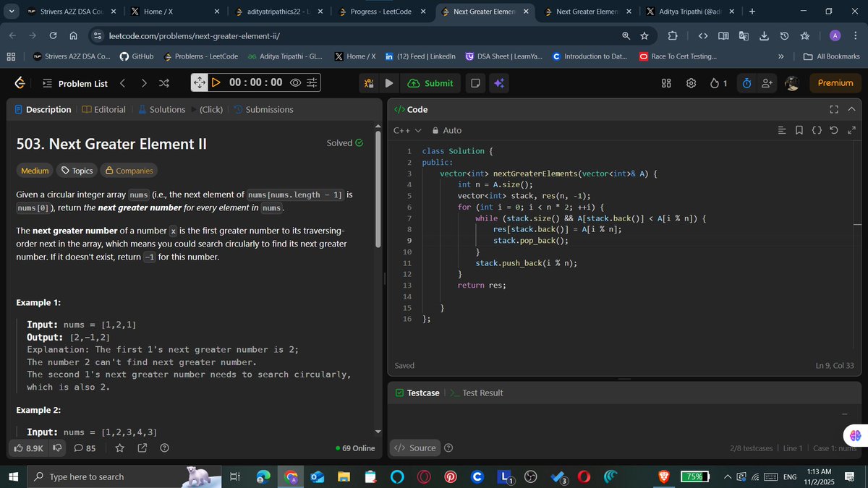Open the help question-mark under description

tap(164, 448)
